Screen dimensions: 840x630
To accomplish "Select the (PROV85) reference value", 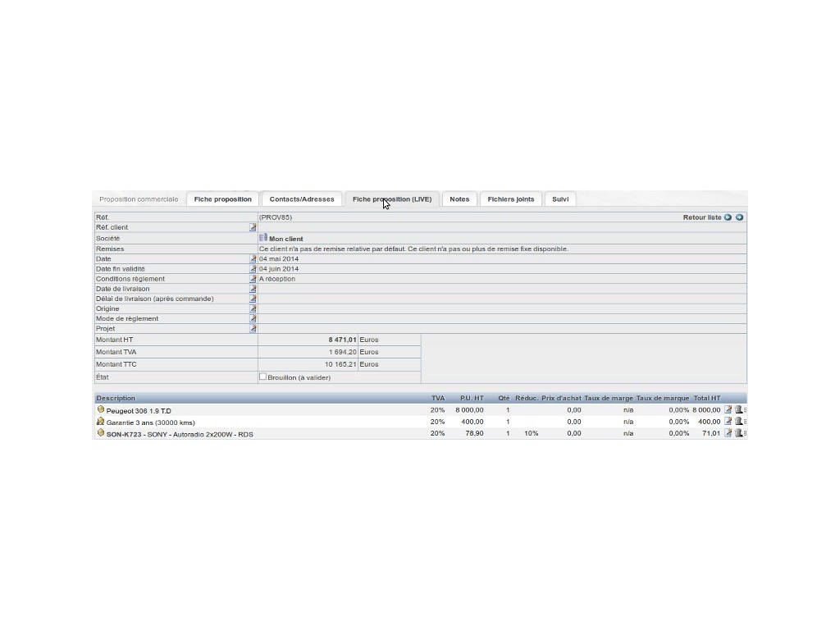I will pyautogui.click(x=276, y=217).
